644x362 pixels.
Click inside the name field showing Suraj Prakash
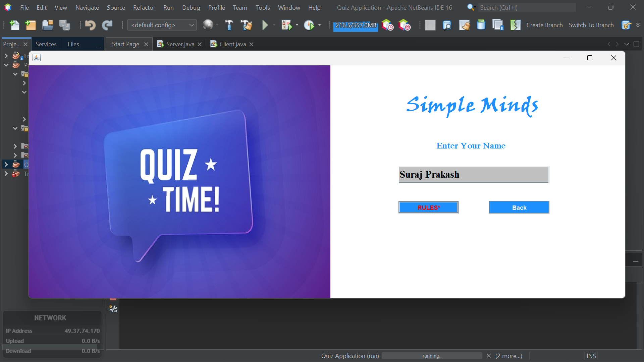(473, 174)
